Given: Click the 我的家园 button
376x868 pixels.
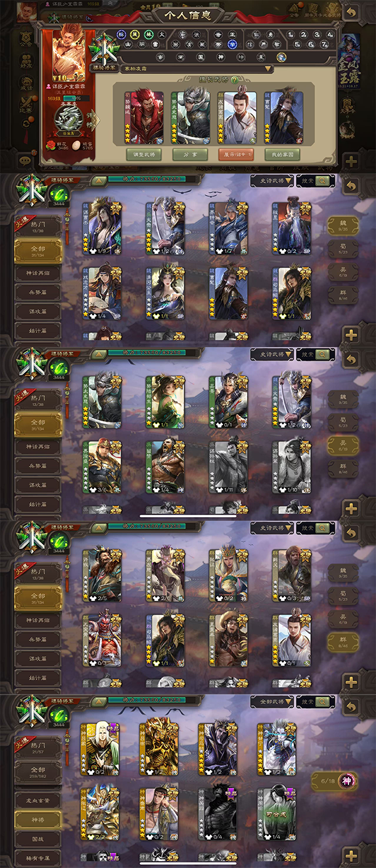Looking at the screenshot, I should click(282, 154).
